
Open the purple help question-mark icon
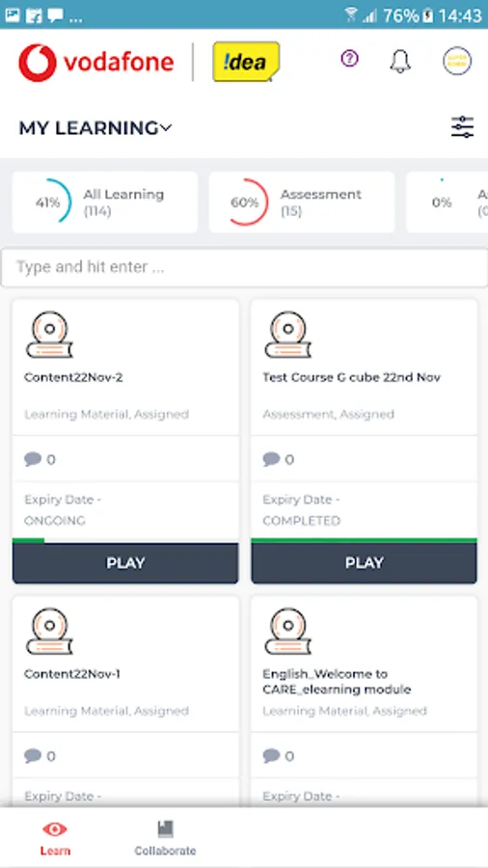350,59
